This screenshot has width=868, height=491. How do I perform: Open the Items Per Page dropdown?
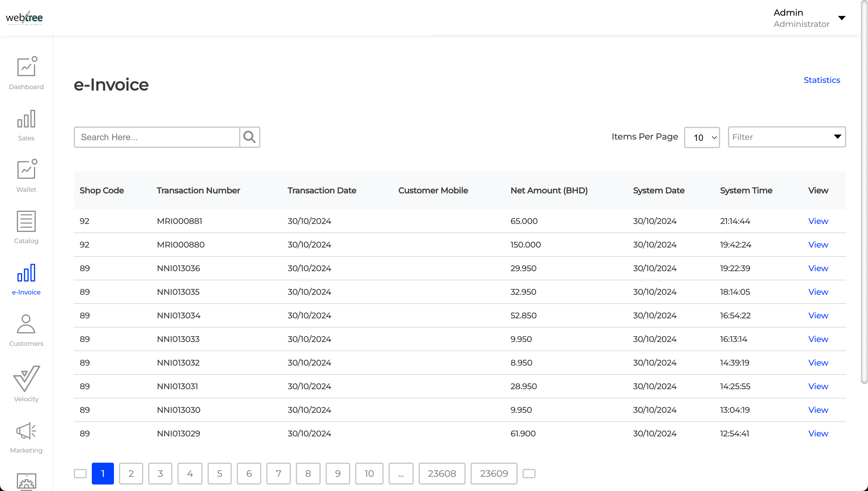click(702, 137)
